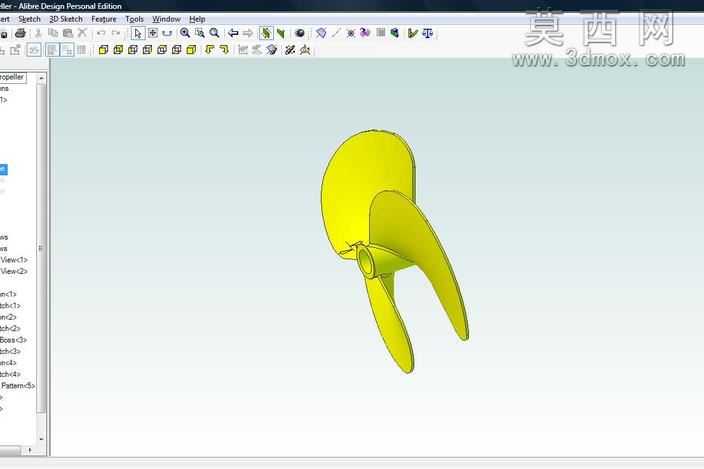Open the balance scales physical properties icon
The height and width of the screenshot is (469, 704).
click(x=428, y=33)
